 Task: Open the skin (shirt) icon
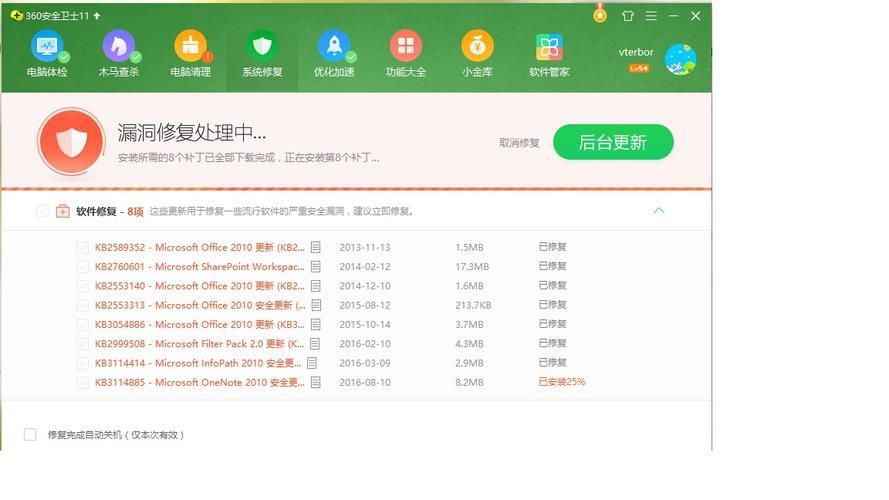pos(628,16)
